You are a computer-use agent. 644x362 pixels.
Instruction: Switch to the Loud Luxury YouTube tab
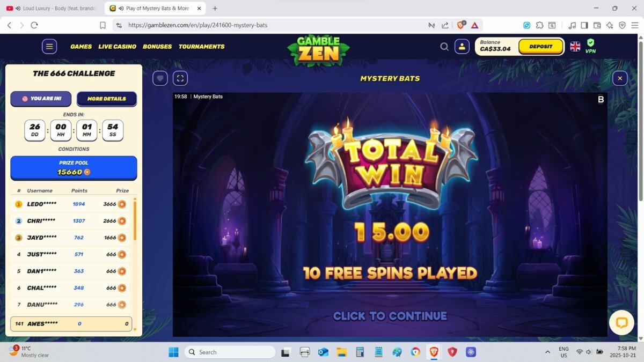coord(52,9)
